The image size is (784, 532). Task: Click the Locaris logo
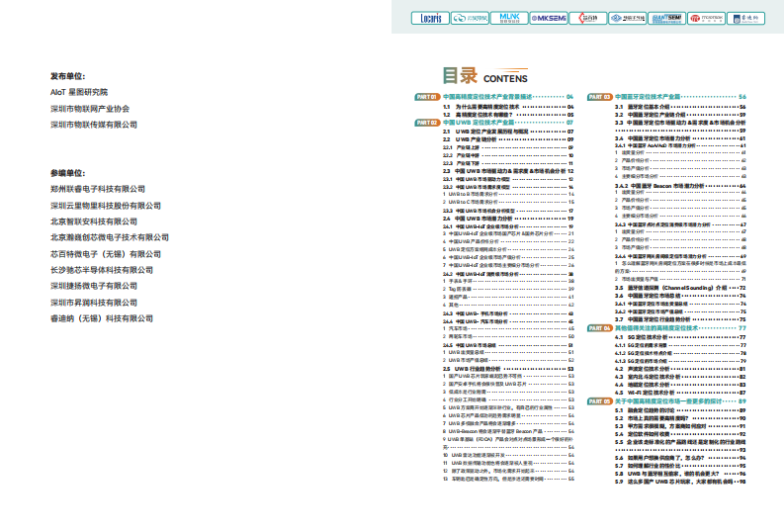[x=429, y=18]
